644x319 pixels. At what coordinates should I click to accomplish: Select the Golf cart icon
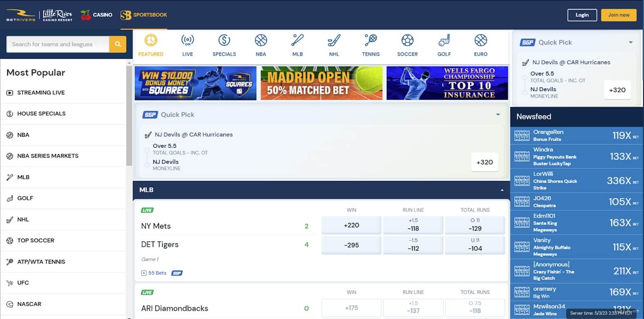444,40
